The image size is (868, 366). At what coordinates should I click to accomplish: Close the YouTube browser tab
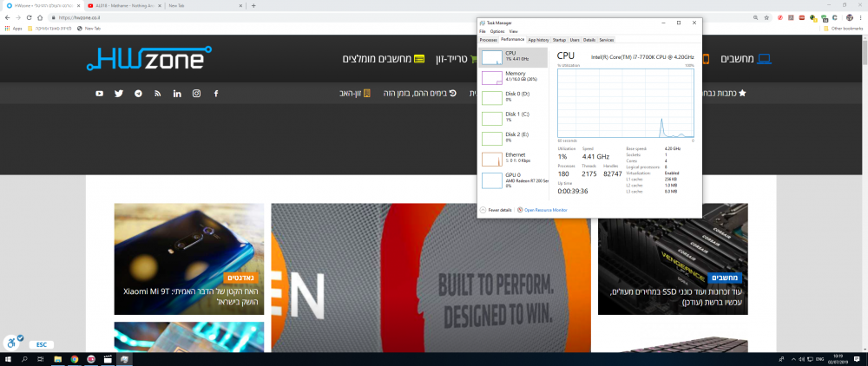pyautogui.click(x=159, y=5)
